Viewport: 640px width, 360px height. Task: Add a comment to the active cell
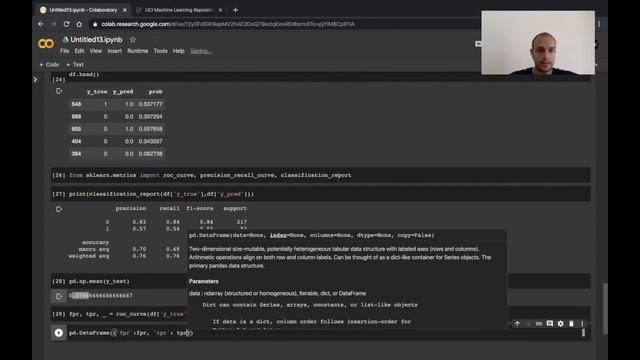550,323
